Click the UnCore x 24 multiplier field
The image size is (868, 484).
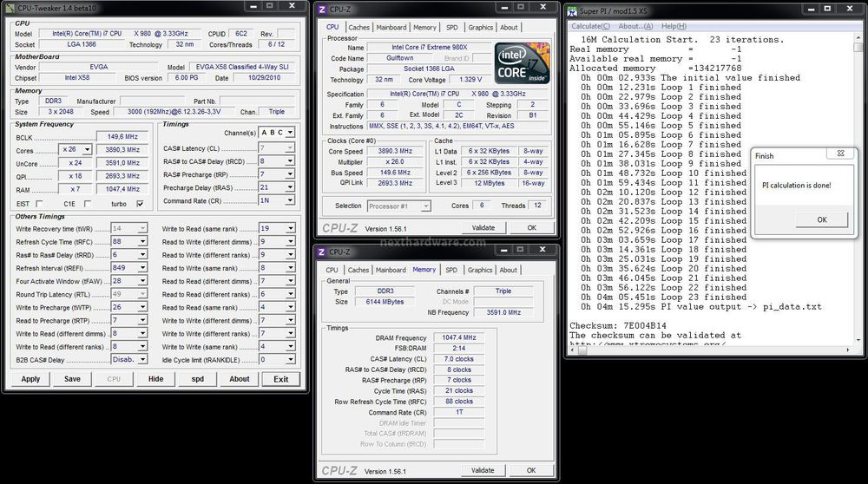76,163
